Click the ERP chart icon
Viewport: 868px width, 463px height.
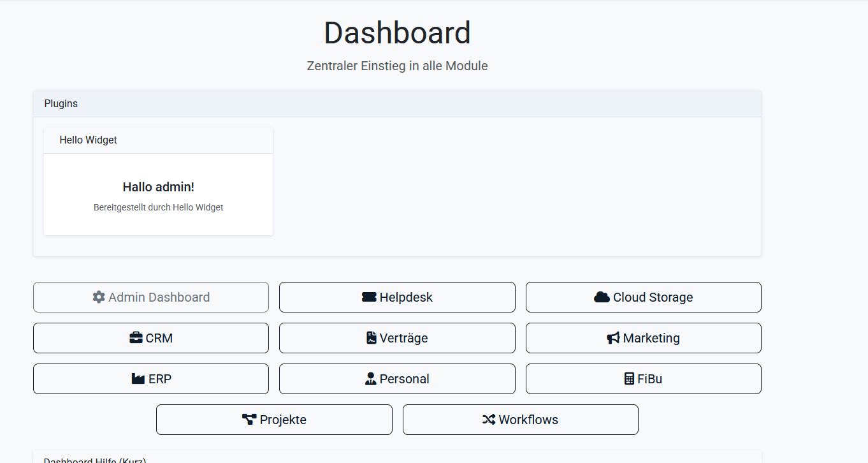point(138,378)
